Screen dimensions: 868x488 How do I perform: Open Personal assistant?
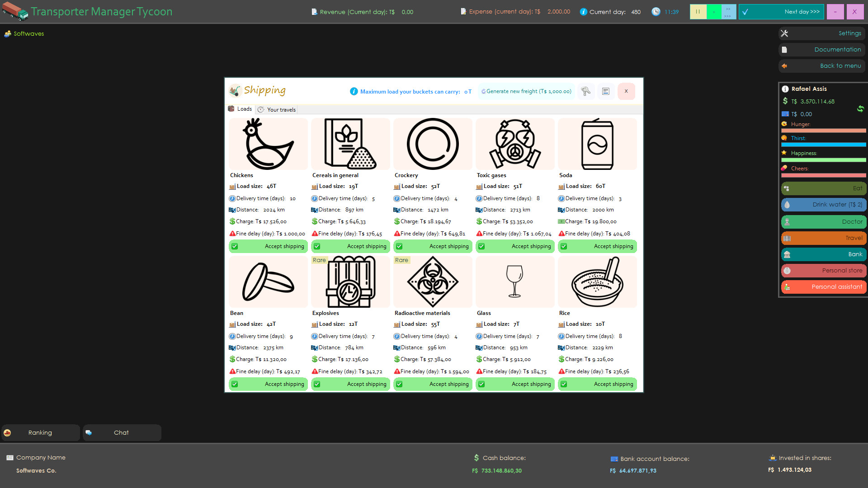click(823, 287)
